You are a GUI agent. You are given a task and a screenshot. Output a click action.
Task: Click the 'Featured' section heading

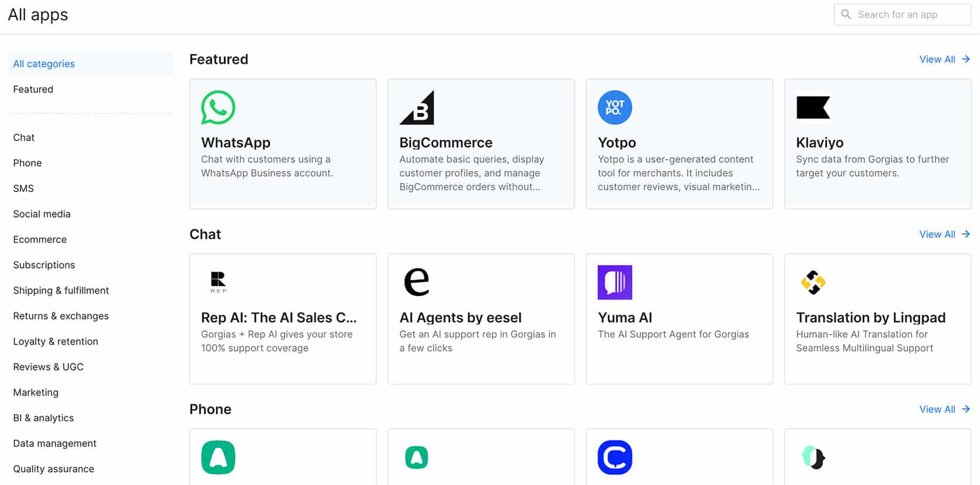click(219, 59)
